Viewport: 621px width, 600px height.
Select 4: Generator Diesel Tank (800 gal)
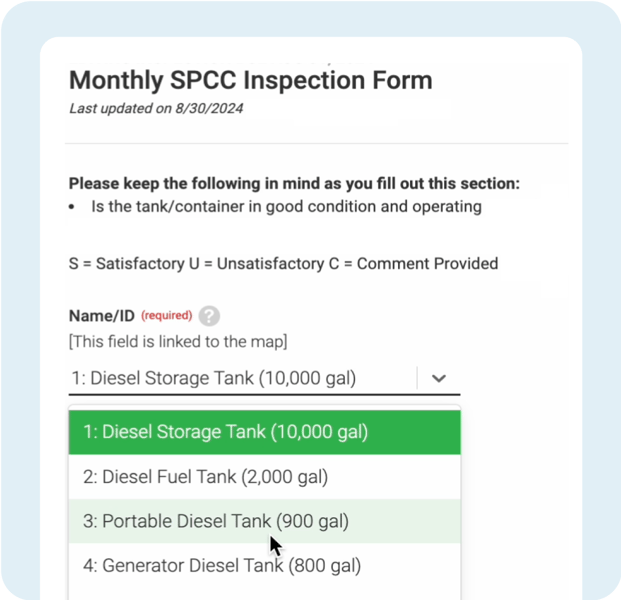coord(222,565)
